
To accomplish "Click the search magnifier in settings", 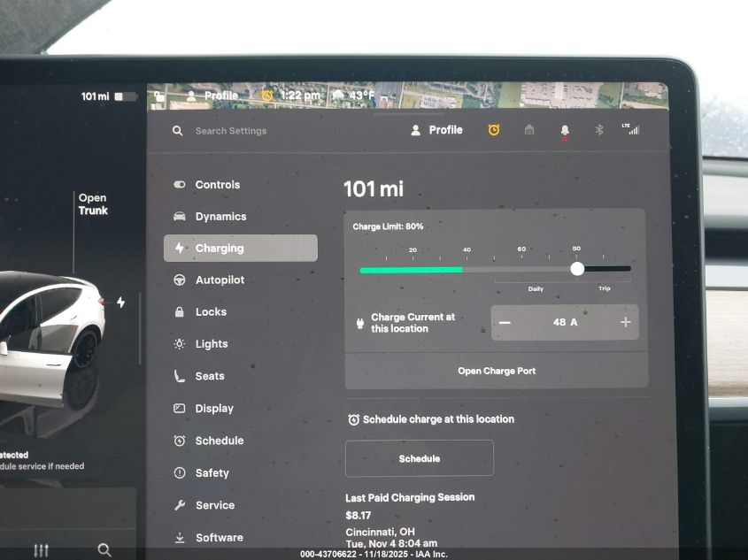I will [178, 131].
